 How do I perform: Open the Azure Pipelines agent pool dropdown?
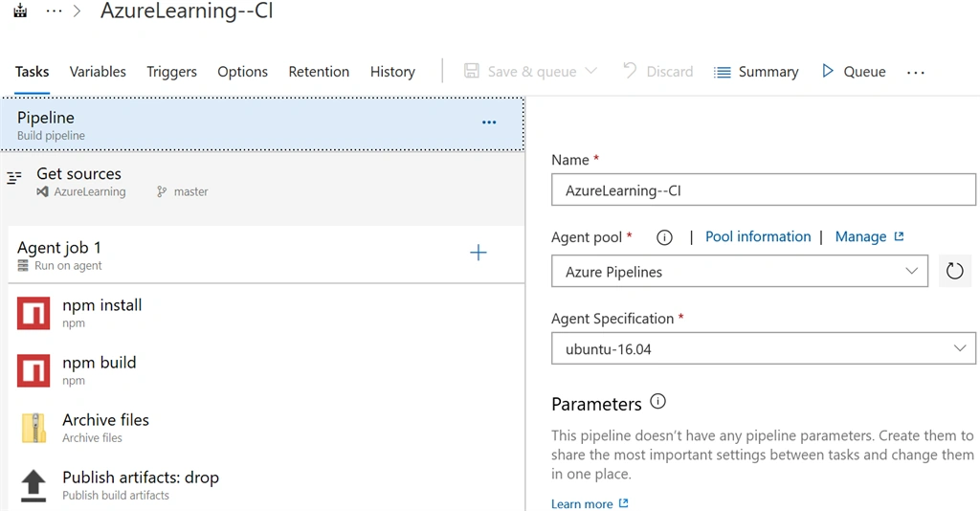(x=740, y=271)
